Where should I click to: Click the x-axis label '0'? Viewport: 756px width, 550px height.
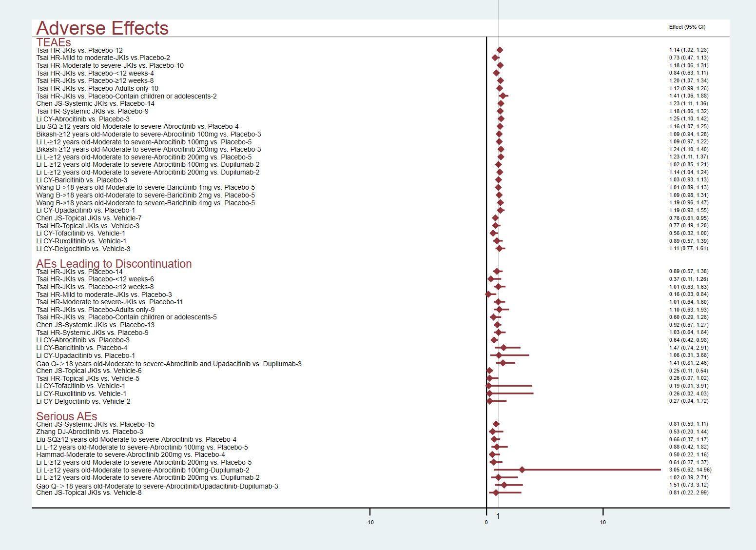pyautogui.click(x=486, y=522)
